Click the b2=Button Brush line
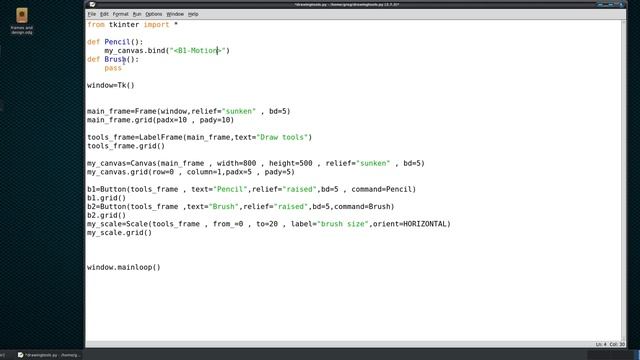Screen dimensions: 640x360 pyautogui.click(x=241, y=207)
